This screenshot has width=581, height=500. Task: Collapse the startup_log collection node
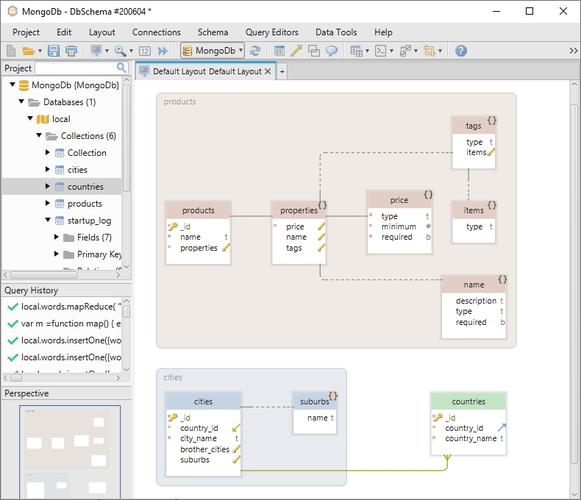pos(48,220)
